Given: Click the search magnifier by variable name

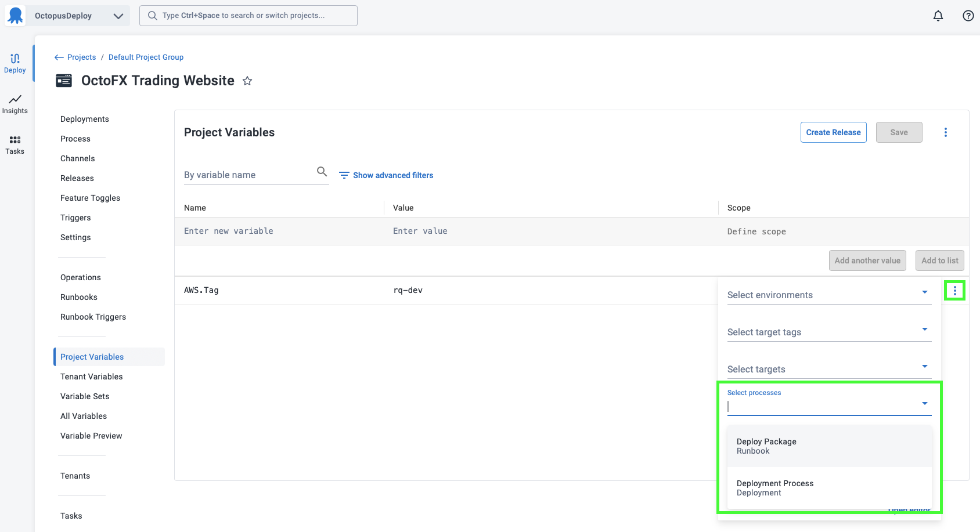Looking at the screenshot, I should point(322,172).
